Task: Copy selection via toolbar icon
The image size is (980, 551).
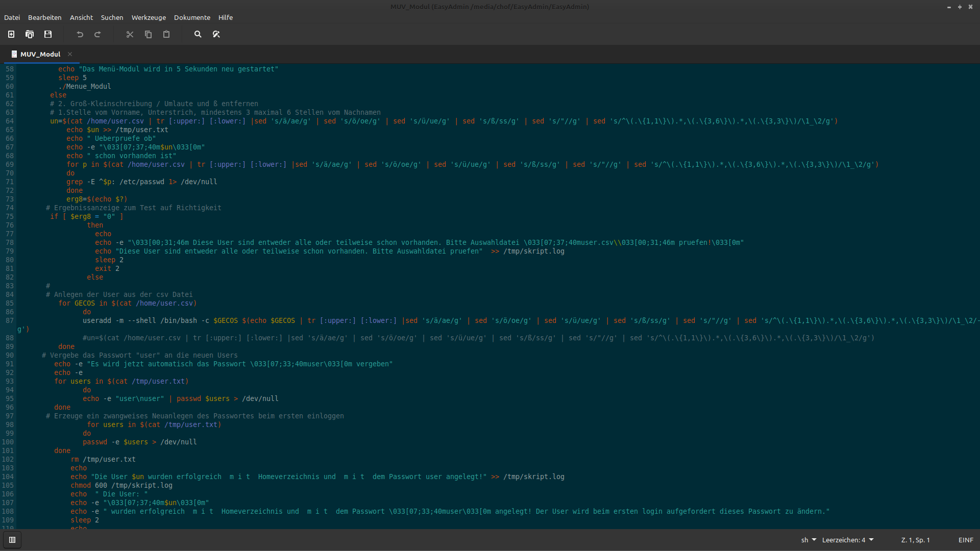Action: click(x=148, y=34)
